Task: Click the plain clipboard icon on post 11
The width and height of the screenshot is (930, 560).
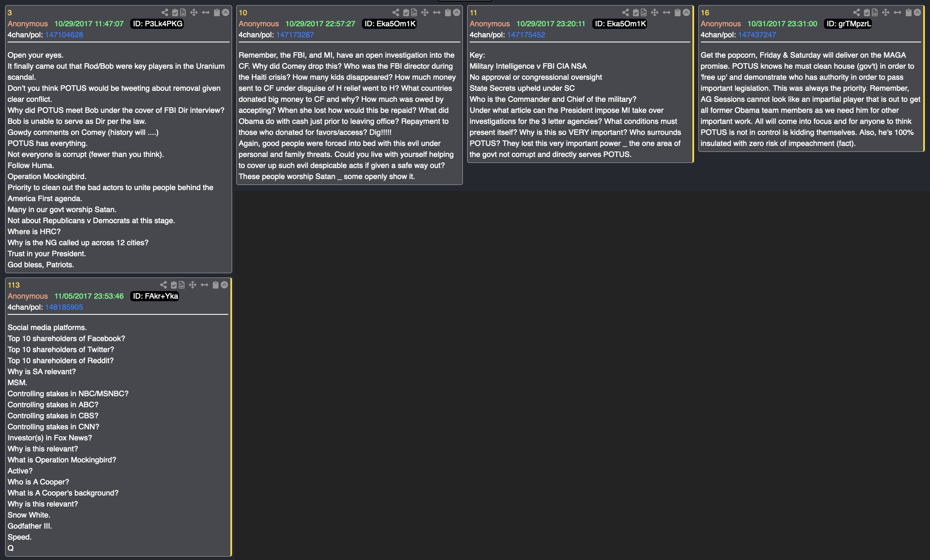Action: click(x=678, y=13)
